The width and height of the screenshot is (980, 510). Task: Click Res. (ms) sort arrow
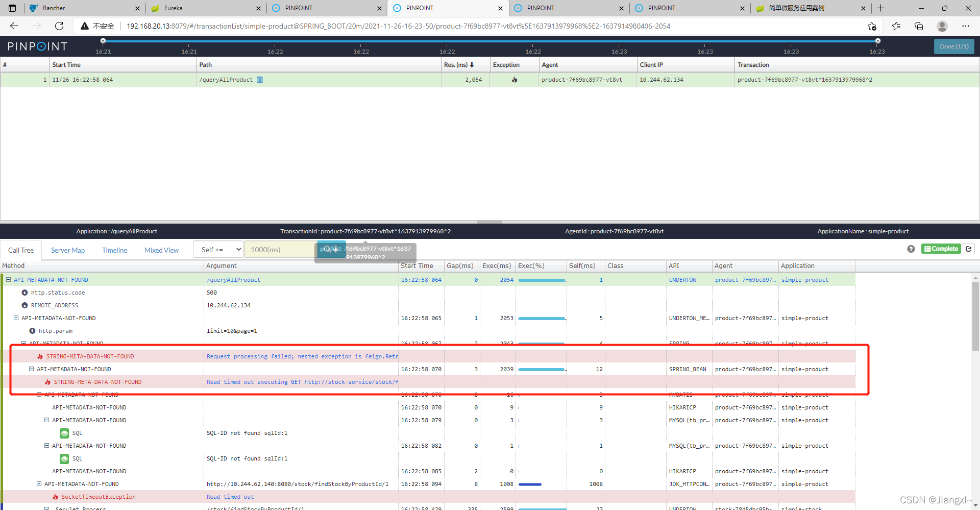point(472,65)
